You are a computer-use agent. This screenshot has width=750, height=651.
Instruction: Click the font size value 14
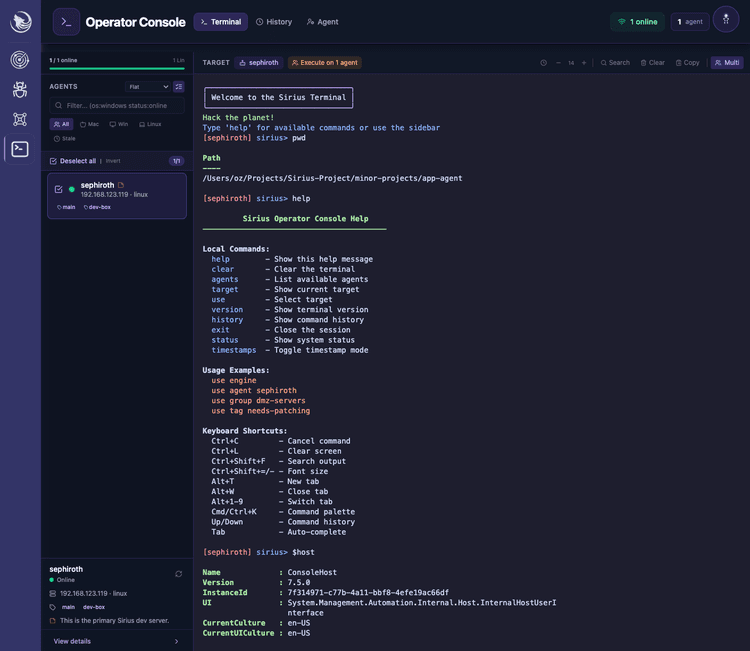[571, 63]
